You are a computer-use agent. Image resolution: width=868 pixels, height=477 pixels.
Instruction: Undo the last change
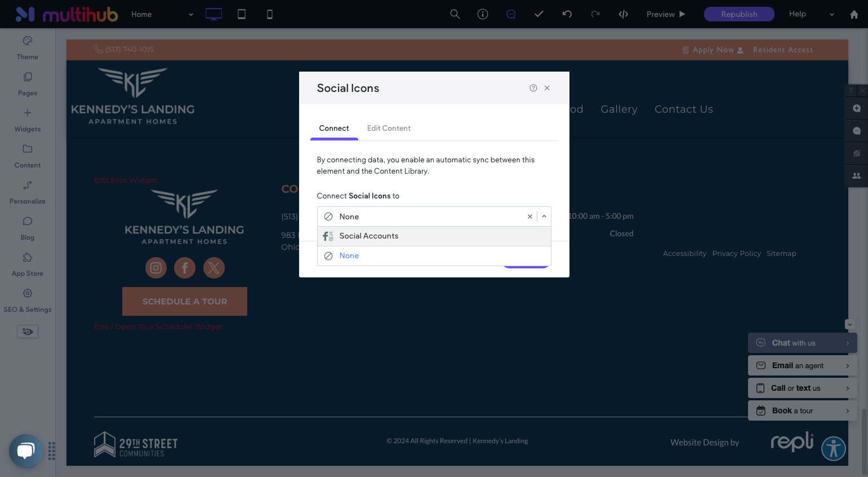click(567, 14)
